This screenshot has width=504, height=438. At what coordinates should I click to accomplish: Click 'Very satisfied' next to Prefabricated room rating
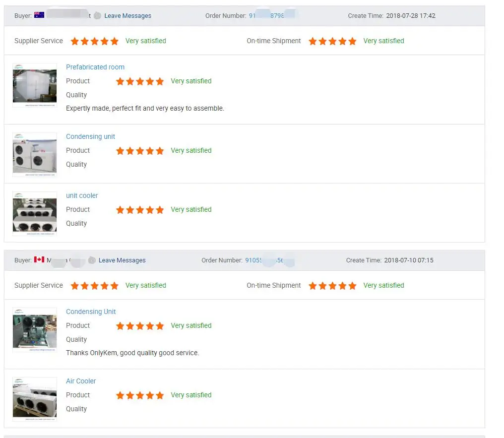[191, 81]
